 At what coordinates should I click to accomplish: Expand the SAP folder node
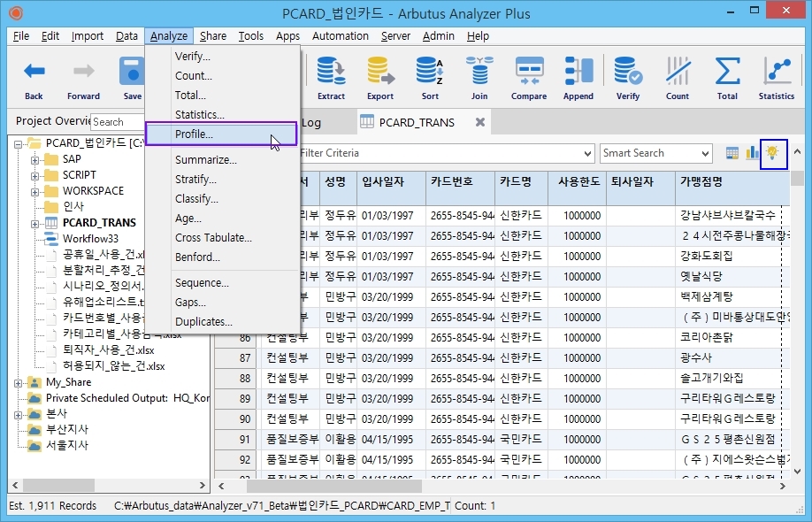34,160
